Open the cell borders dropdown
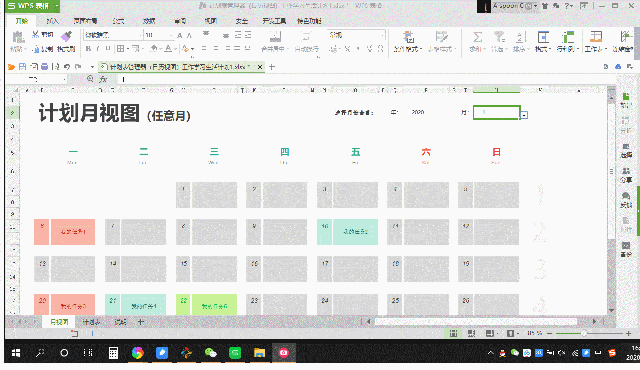The image size is (640, 370). pos(128,49)
